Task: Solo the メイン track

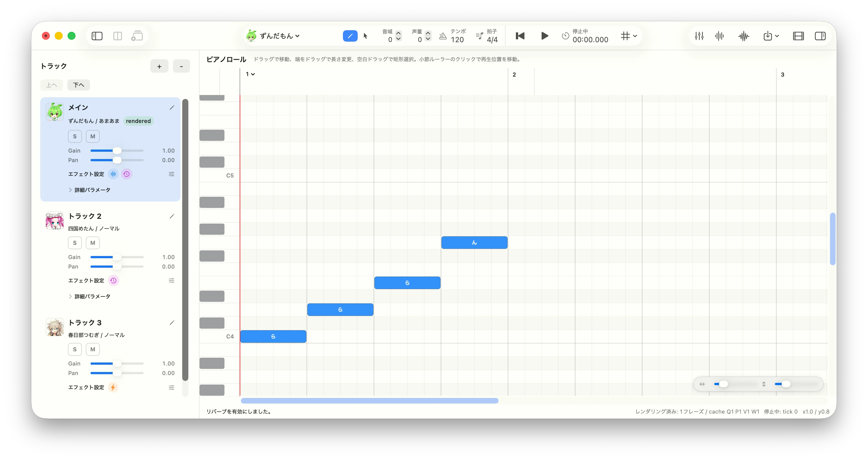Action: coord(75,136)
